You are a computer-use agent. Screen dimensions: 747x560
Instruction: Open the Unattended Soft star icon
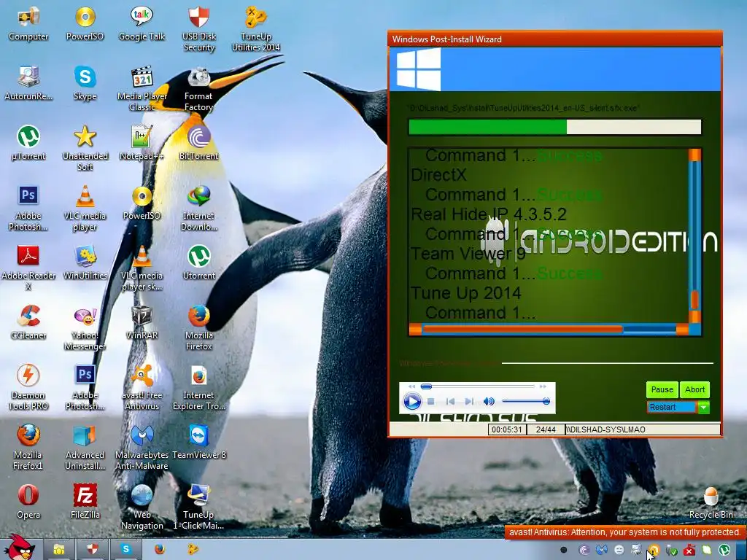(x=85, y=149)
